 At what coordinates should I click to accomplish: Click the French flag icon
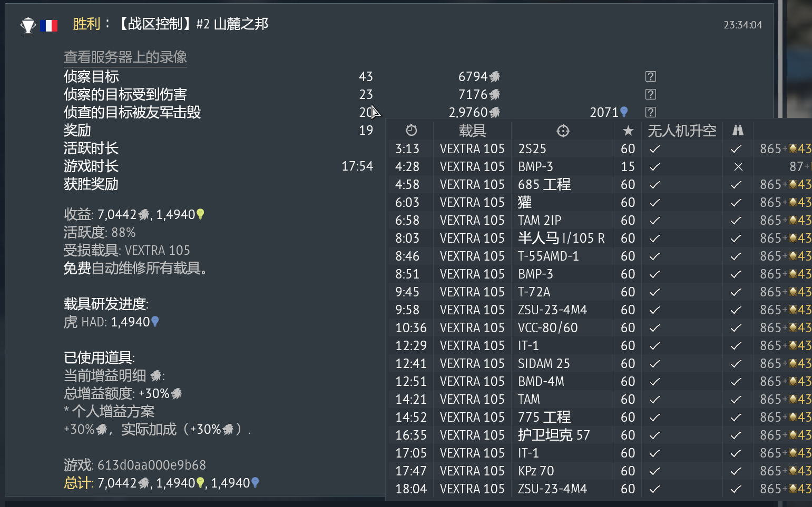click(x=48, y=25)
